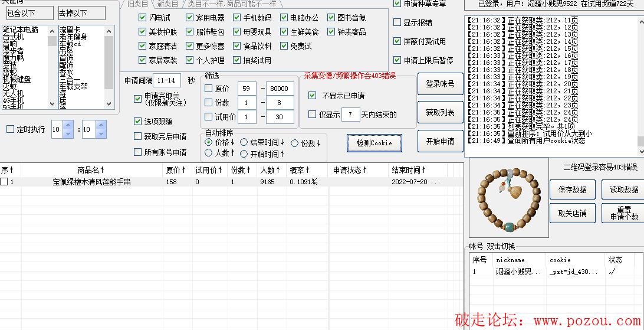Uncheck the 选项跟随 checkbox
644x330 pixels.
[x=137, y=121]
